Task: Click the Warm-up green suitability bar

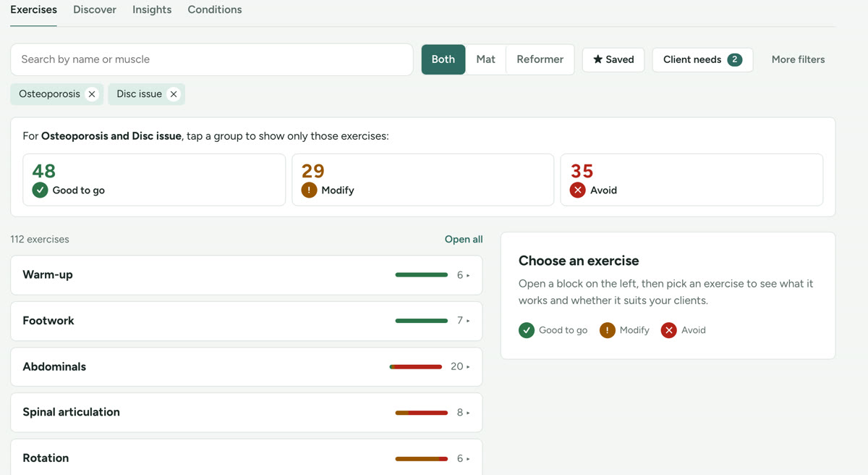Action: click(422, 275)
